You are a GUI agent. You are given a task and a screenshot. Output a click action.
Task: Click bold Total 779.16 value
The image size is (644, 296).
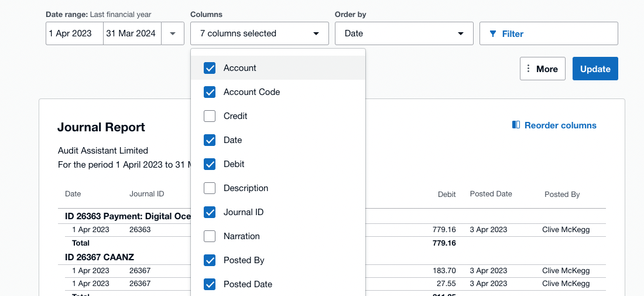(x=444, y=243)
